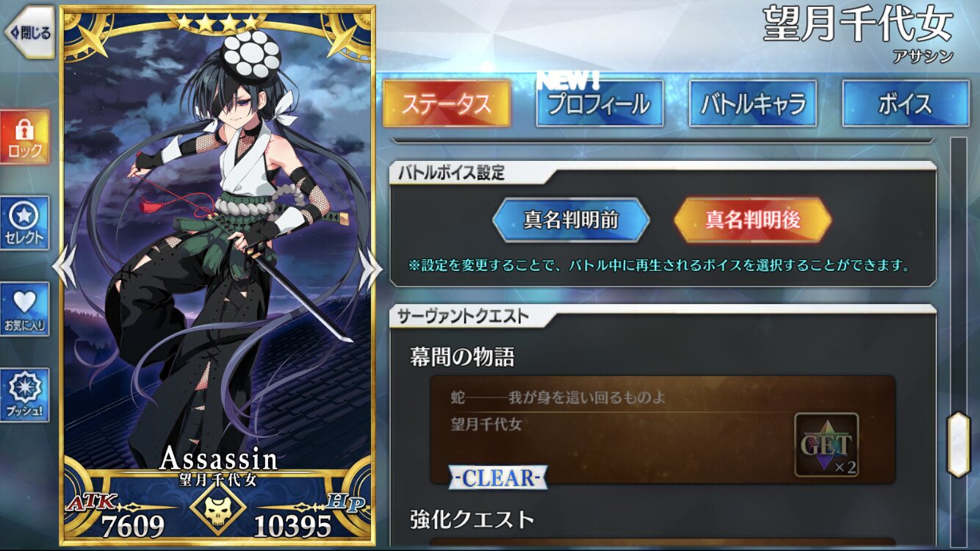Tap the プッシュ! push icon

tap(25, 395)
